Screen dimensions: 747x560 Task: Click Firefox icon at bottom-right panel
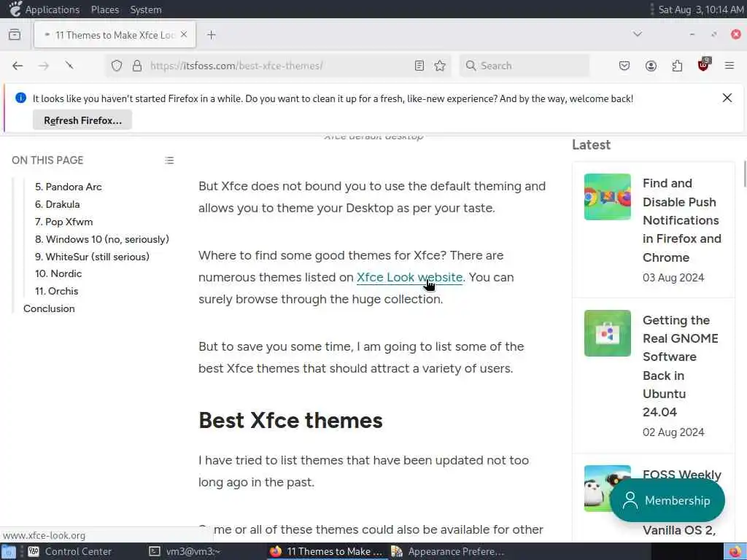pyautogui.click(x=735, y=551)
